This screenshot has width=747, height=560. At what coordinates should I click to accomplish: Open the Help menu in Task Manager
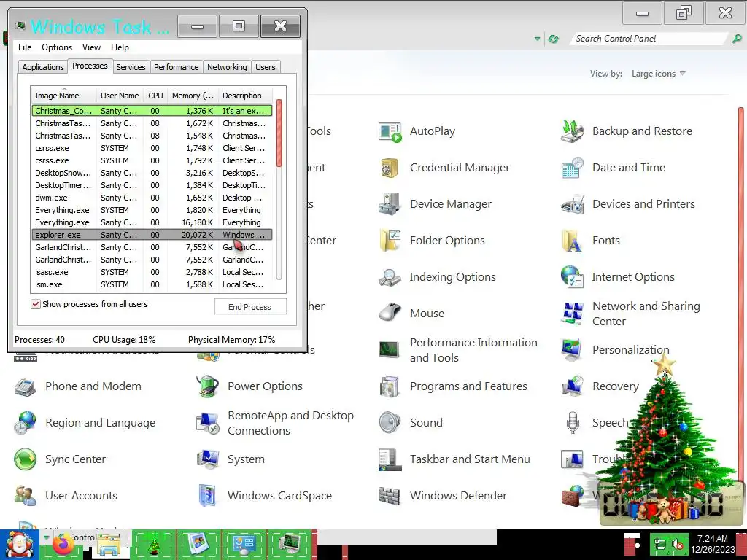pos(120,47)
